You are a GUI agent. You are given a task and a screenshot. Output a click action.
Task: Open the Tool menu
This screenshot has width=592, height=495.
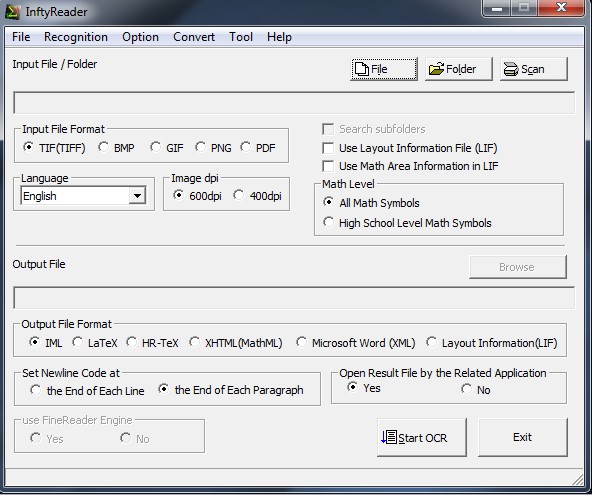click(241, 37)
